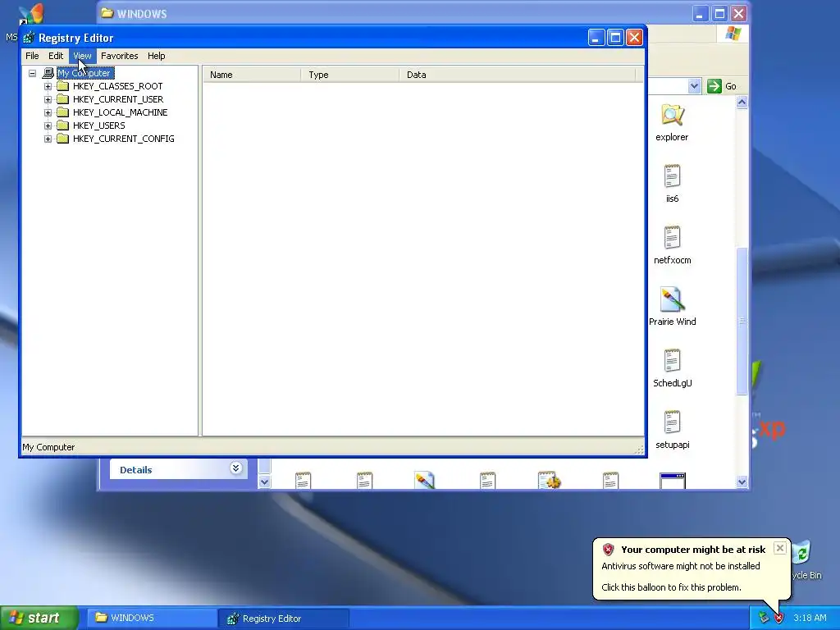Viewport: 840px width, 630px height.
Task: Click the network connection tray icon
Action: click(764, 618)
